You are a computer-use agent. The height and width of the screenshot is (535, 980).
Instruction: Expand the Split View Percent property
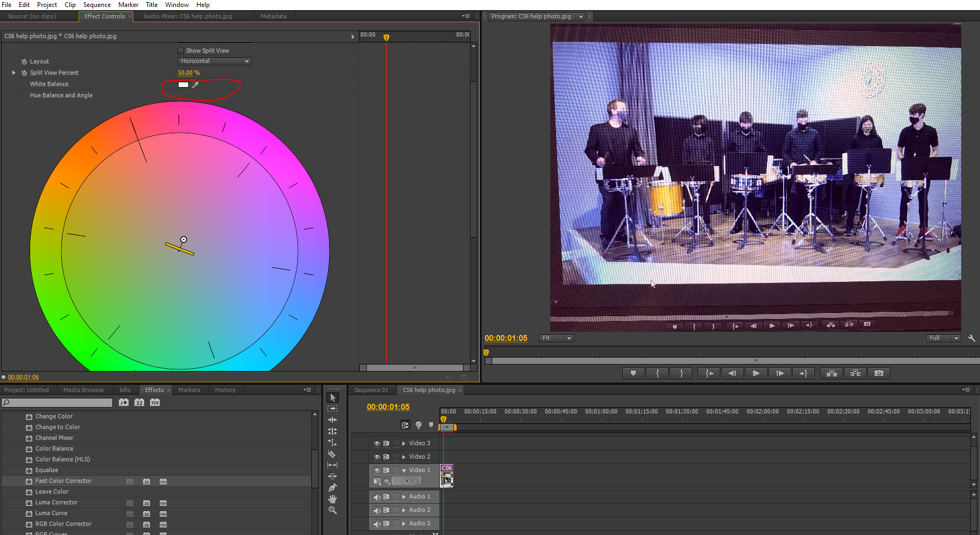click(x=14, y=73)
